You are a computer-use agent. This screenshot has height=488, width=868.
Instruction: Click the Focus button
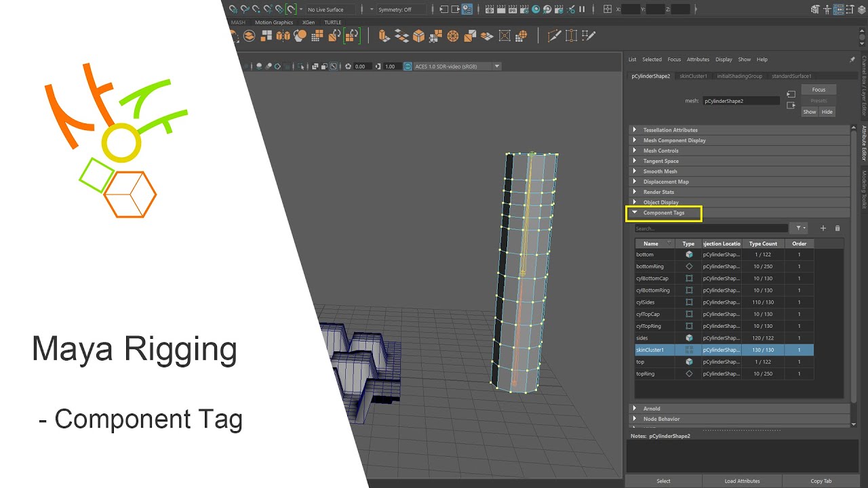click(x=818, y=89)
